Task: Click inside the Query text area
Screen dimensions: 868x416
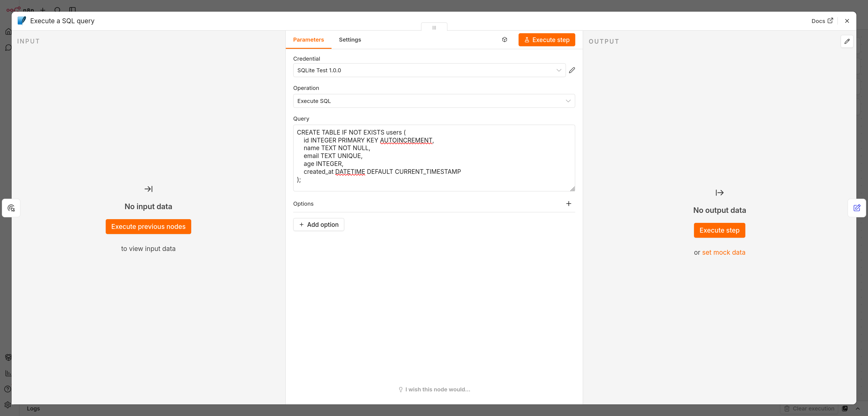Action: tap(434, 158)
